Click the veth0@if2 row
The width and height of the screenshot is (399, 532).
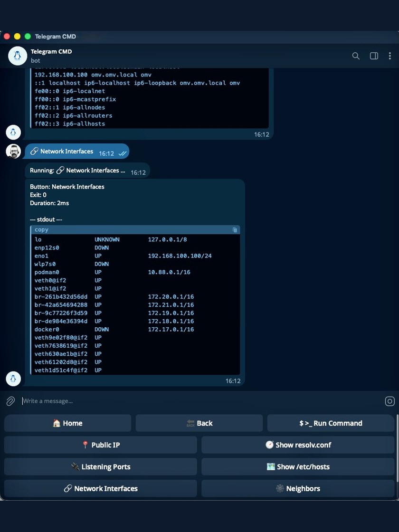68,280
